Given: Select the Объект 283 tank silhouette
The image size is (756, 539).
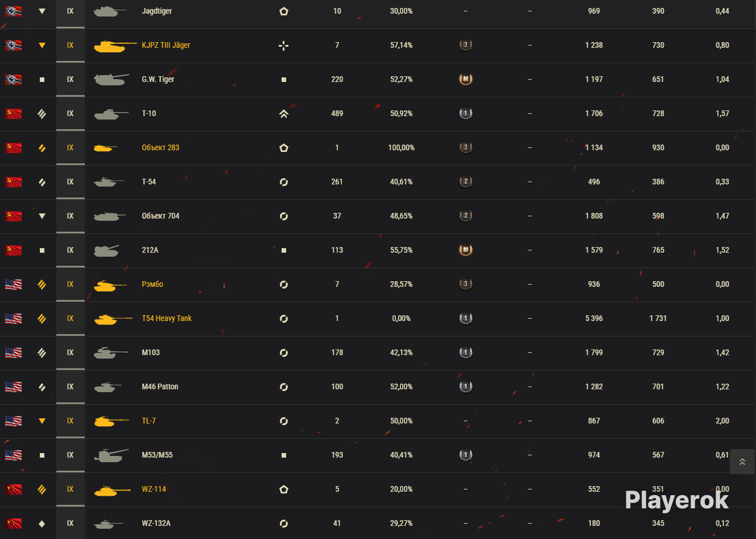Looking at the screenshot, I should (x=105, y=148).
